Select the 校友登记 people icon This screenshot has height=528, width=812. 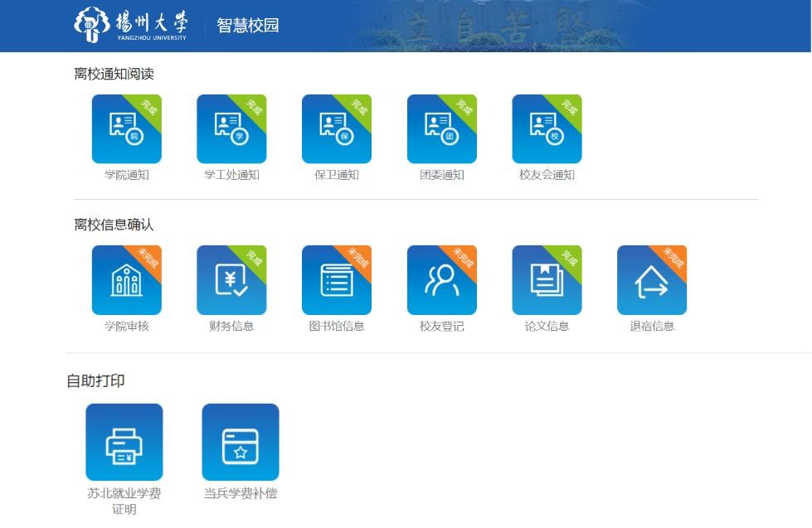pyautogui.click(x=442, y=280)
